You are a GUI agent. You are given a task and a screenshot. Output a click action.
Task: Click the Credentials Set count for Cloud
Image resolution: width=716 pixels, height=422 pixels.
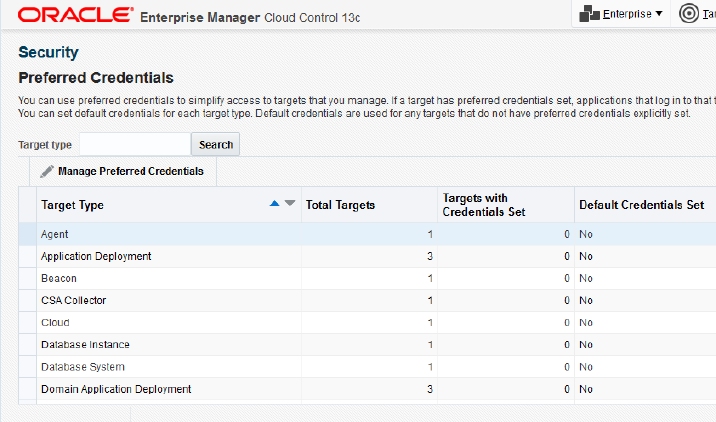[567, 322]
